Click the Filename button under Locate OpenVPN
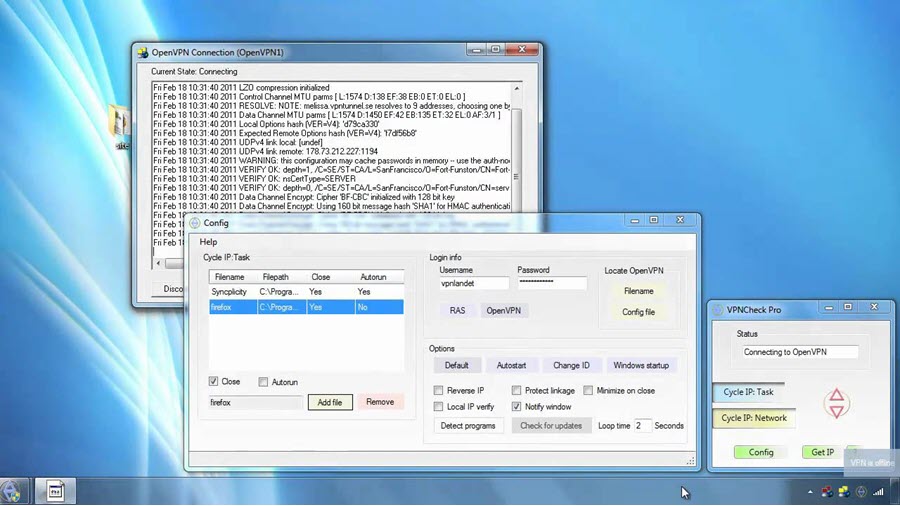Image resolution: width=900 pixels, height=506 pixels. point(638,291)
